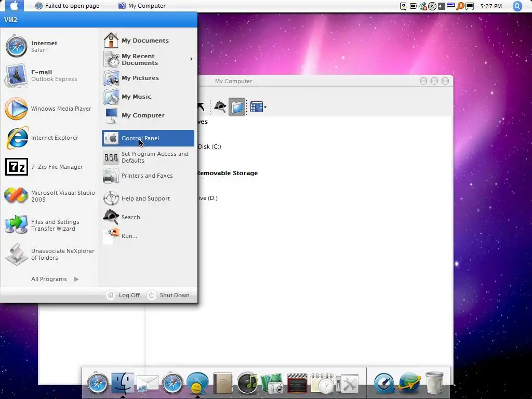Open Printers and Faxes
Image resolution: width=532 pixels, height=399 pixels.
point(148,176)
